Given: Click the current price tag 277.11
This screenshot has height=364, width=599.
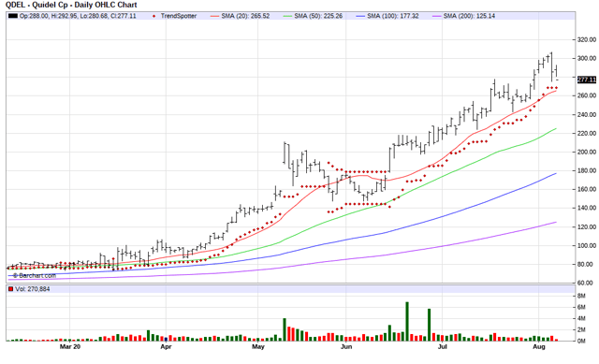Looking at the screenshot, I should [587, 80].
